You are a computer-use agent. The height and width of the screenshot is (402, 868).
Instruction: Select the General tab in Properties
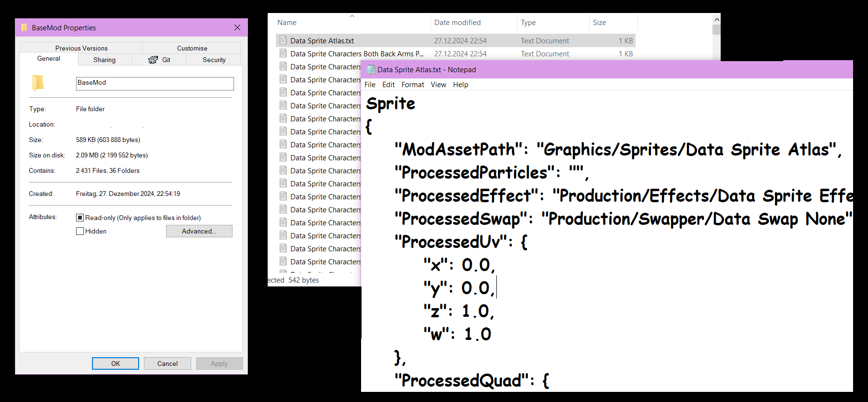click(x=49, y=59)
